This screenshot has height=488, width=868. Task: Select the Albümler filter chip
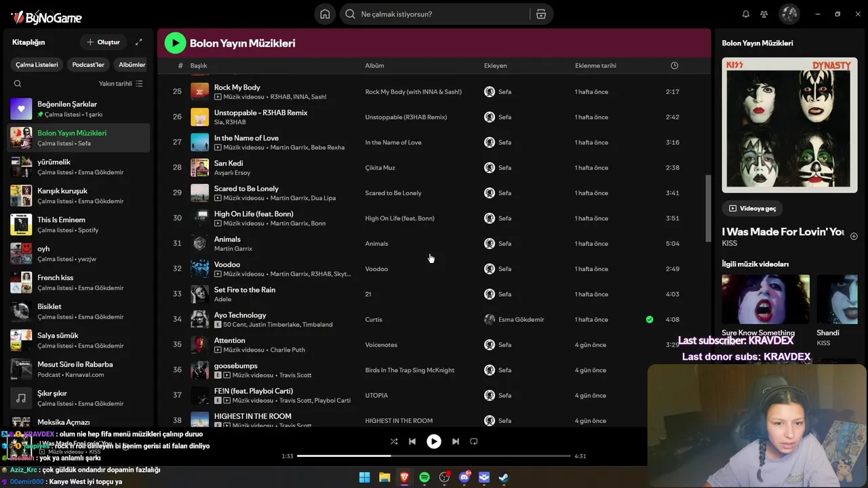click(132, 64)
